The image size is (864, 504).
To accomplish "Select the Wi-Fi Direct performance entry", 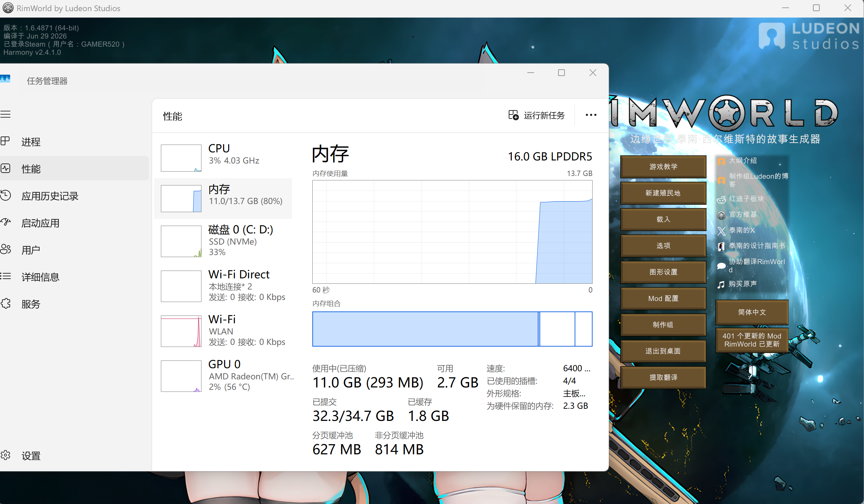I will pos(223,286).
